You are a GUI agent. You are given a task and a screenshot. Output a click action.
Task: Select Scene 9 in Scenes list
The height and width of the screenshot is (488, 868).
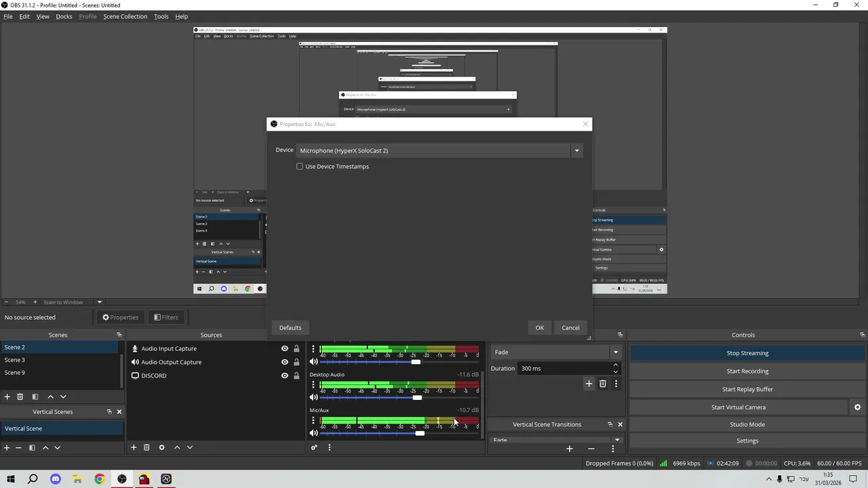click(60, 373)
